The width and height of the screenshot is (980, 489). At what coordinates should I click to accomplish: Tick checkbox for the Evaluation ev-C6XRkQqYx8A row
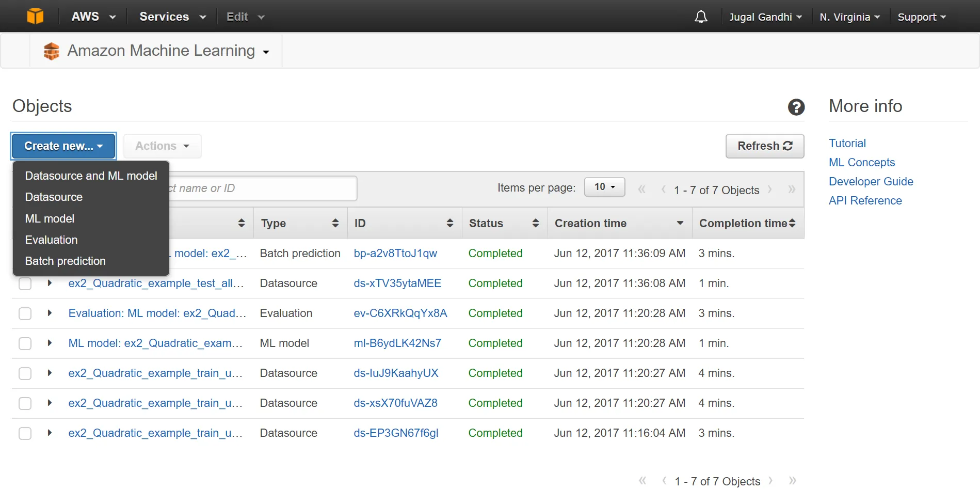(x=25, y=313)
